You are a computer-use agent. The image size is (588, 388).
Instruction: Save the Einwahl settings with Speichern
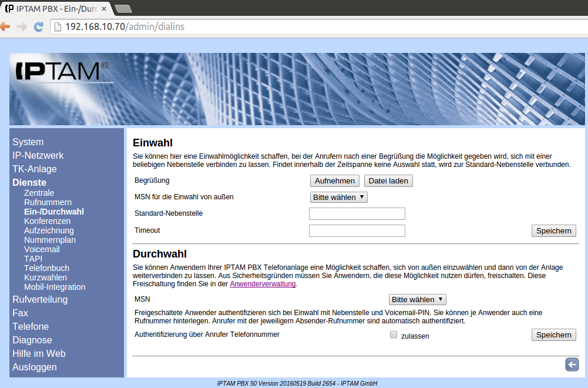pyautogui.click(x=553, y=231)
